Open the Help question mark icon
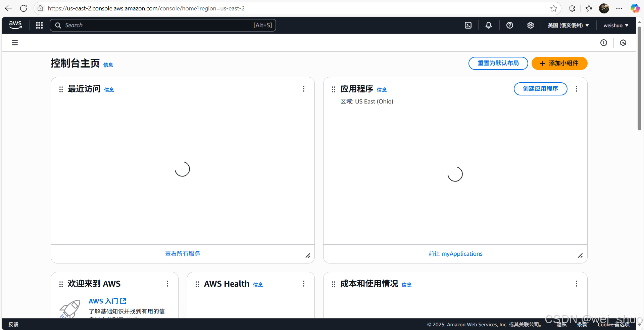 (509, 25)
